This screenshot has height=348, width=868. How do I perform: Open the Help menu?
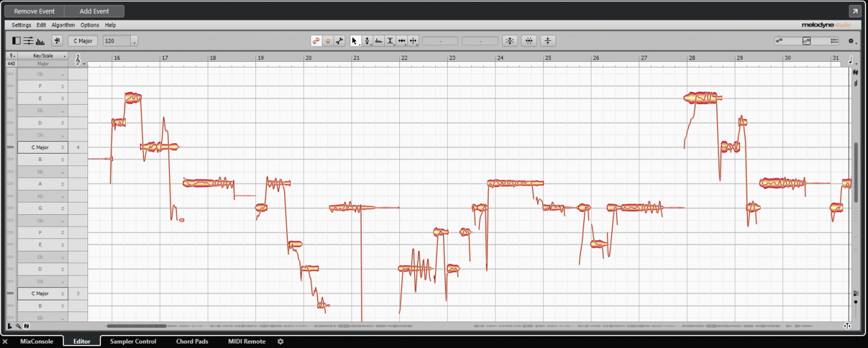(110, 25)
